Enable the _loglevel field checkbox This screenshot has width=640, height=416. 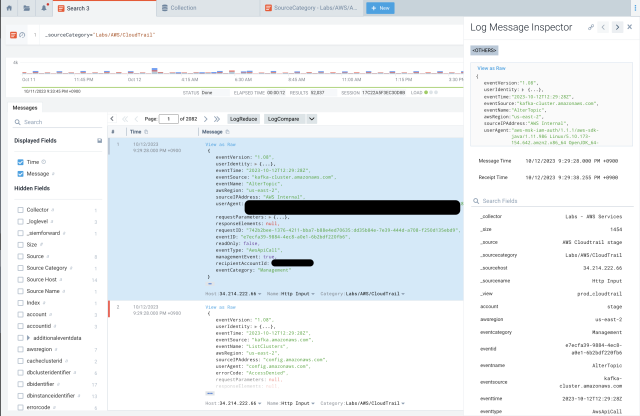point(20,221)
